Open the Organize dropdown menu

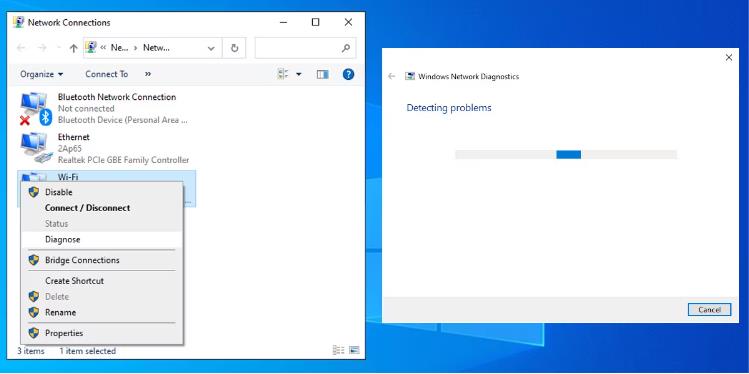42,74
